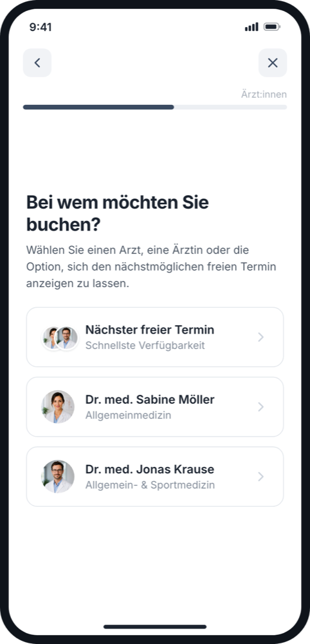Click the booking progress bar
Image resolution: width=310 pixels, height=644 pixels.
click(x=155, y=107)
